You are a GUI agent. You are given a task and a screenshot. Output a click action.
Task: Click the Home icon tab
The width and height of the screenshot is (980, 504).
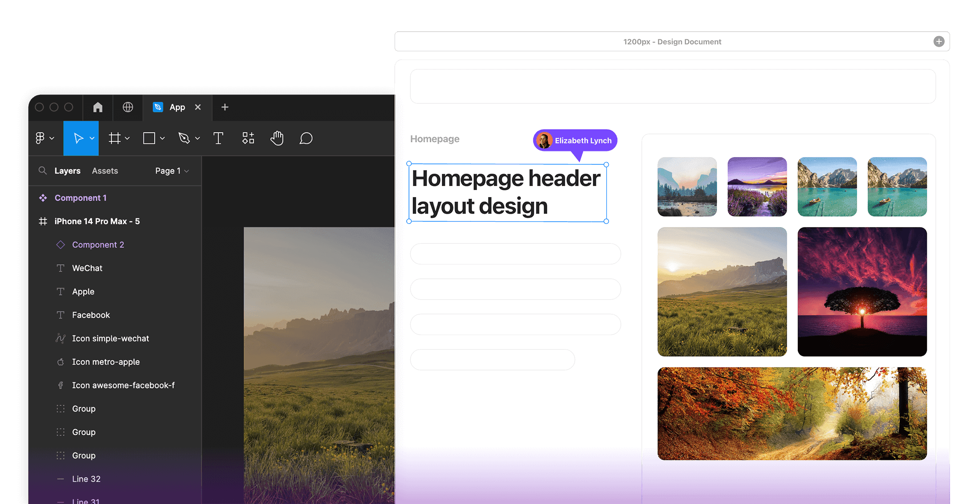click(x=98, y=107)
